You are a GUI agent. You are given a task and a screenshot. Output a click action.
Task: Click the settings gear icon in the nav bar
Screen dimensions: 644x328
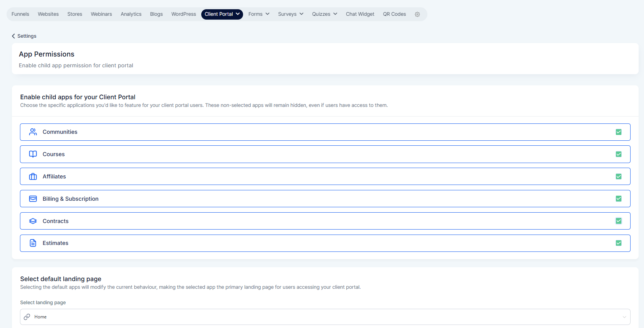[417, 14]
